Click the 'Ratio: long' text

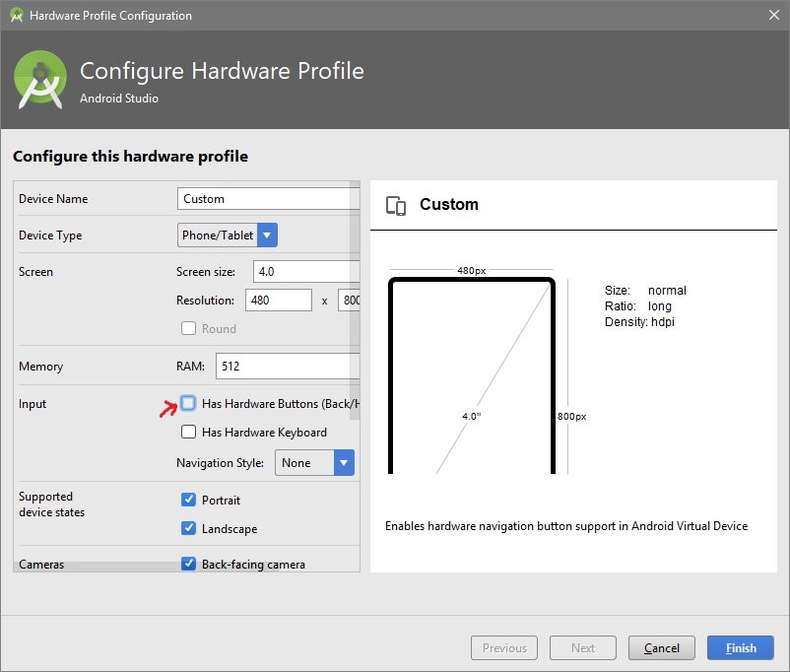(638, 306)
